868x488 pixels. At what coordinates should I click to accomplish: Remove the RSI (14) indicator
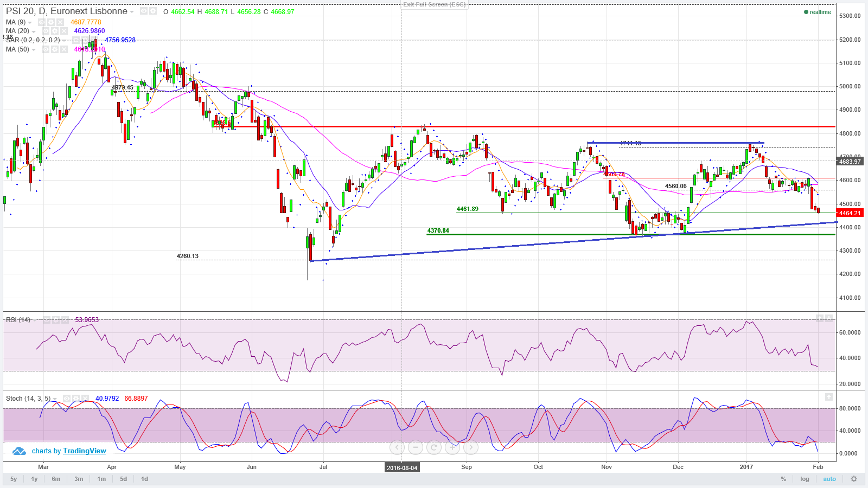pyautogui.click(x=65, y=320)
